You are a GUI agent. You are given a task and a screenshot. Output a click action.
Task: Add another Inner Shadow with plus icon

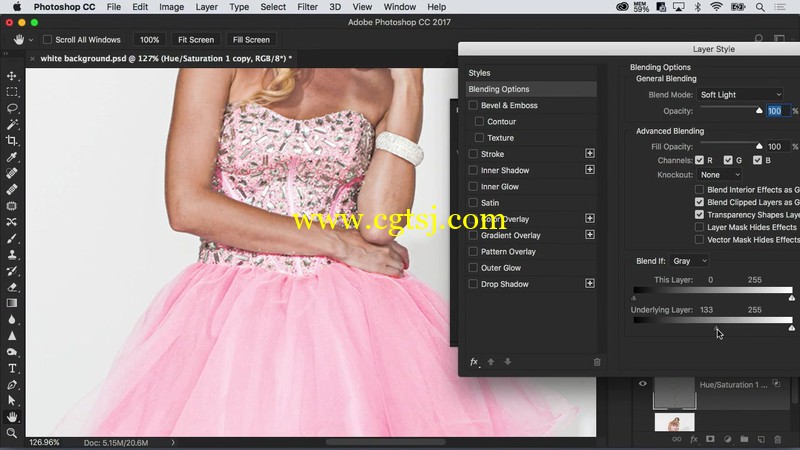590,170
